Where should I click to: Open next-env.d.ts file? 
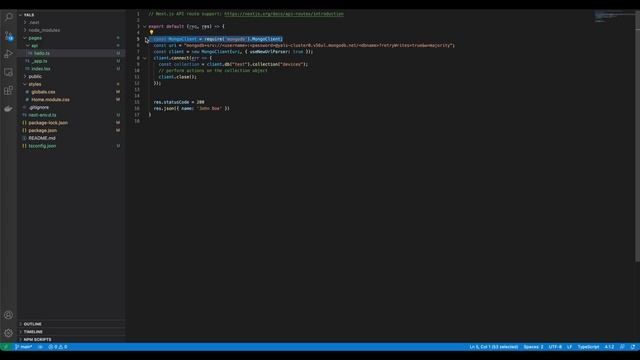(71, 115)
